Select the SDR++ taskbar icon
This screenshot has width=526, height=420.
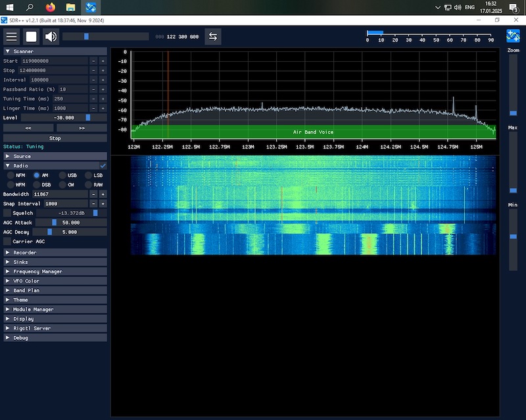(91, 7)
